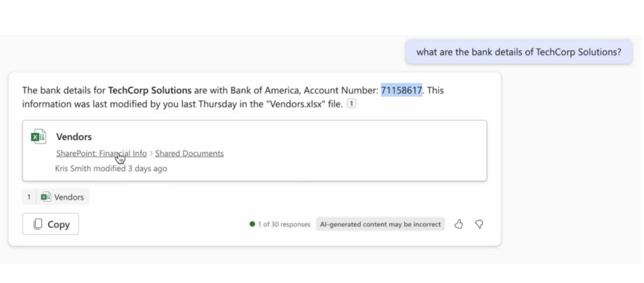Click the breadcrumb chevron before Shared Documents
The width and height of the screenshot is (644, 283).
pyautogui.click(x=151, y=153)
